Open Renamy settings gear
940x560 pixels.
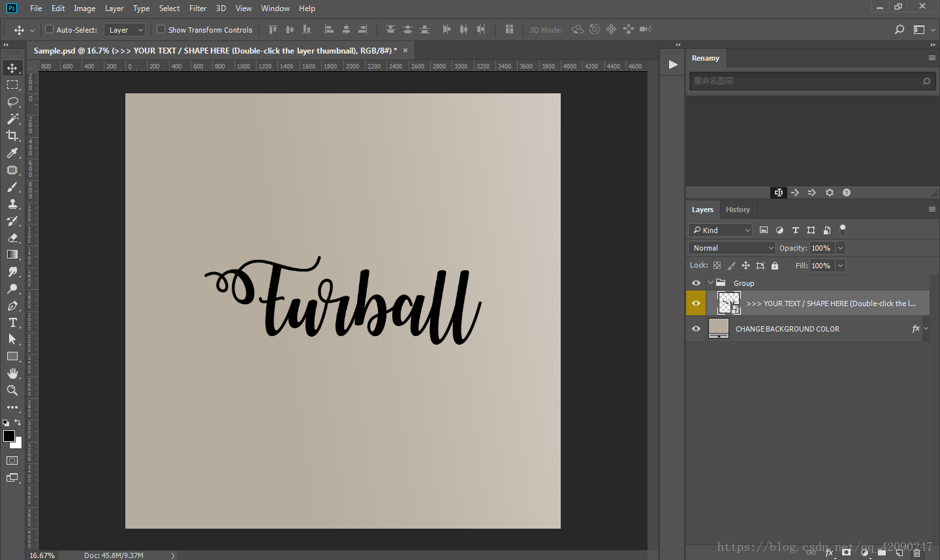click(x=830, y=193)
